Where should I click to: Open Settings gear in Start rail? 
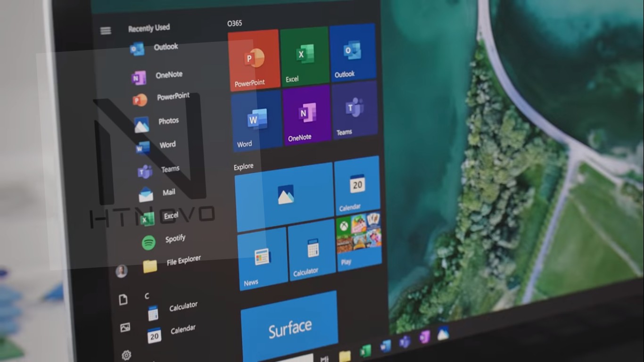(x=126, y=355)
